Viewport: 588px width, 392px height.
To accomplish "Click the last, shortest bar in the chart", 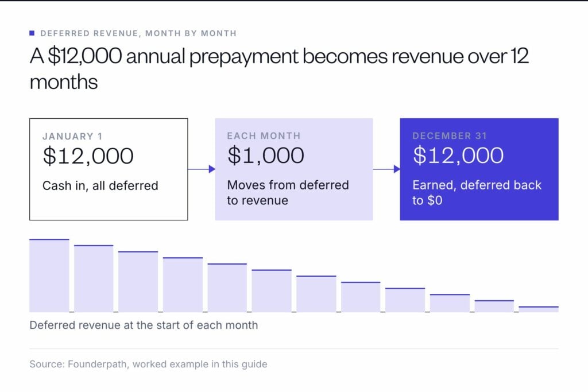I will tap(539, 309).
